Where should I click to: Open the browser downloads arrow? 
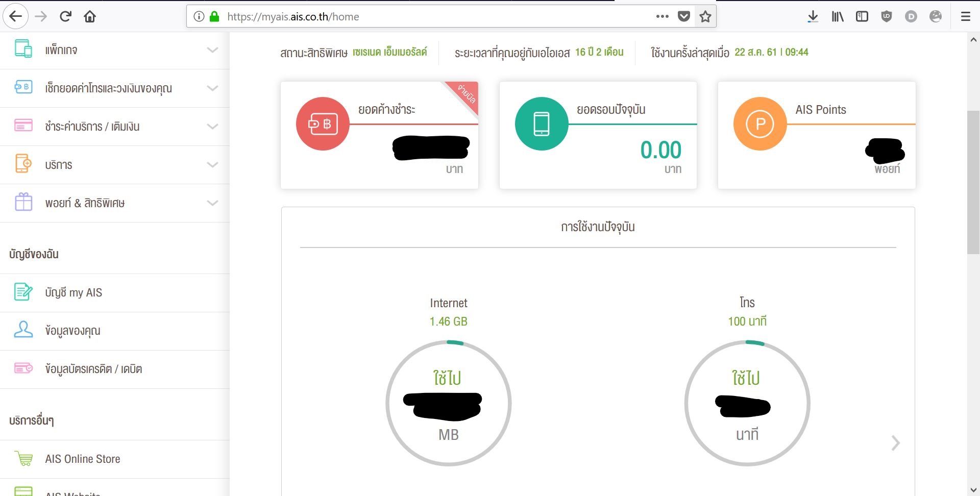(813, 17)
